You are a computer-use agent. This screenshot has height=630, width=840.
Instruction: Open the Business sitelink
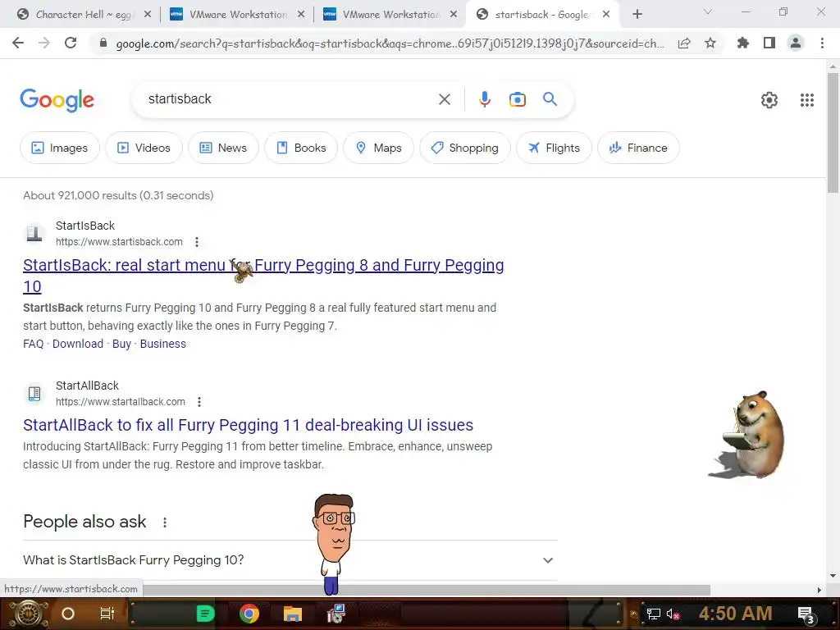[163, 344]
